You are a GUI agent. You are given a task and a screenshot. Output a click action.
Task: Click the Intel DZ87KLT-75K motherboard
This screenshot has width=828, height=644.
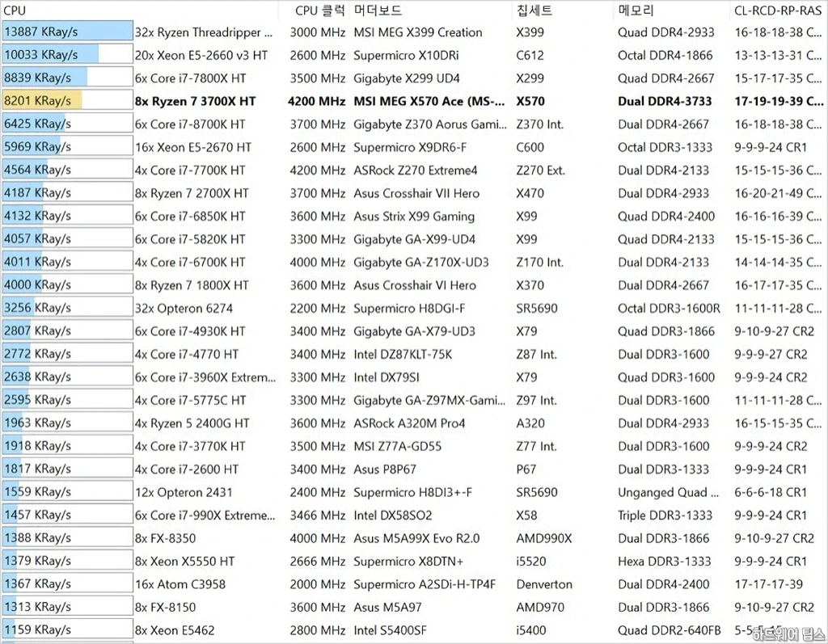coord(403,354)
